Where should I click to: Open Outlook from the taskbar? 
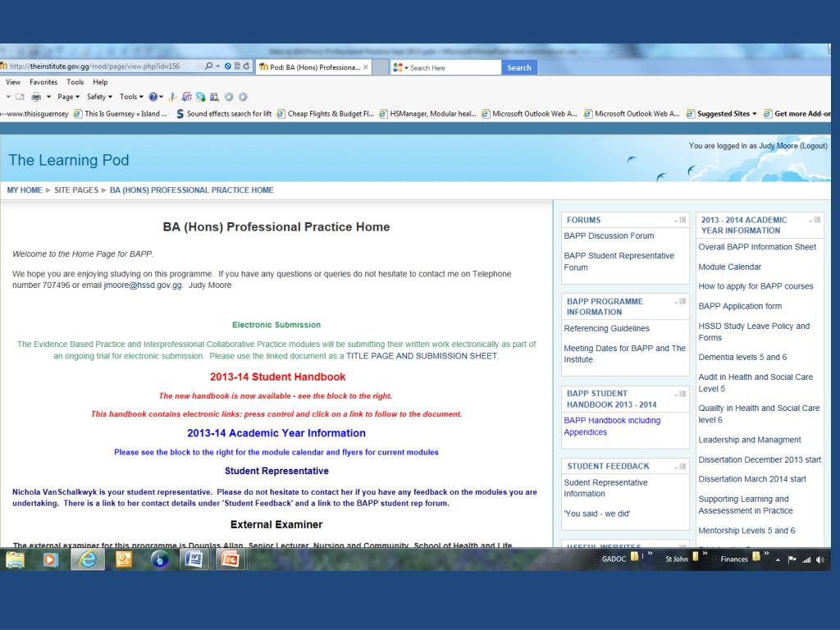pos(124,559)
